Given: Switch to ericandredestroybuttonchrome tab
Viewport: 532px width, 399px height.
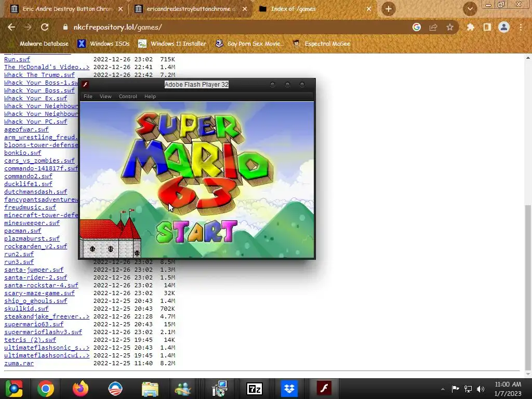Looking at the screenshot, I should tap(191, 9).
